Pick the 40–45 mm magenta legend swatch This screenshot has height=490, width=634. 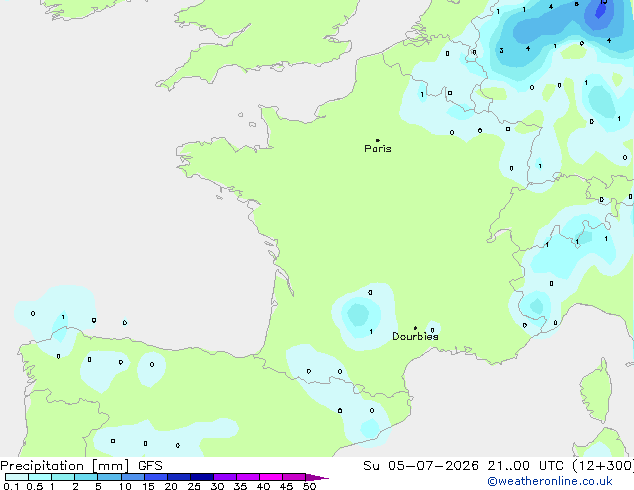271,477
